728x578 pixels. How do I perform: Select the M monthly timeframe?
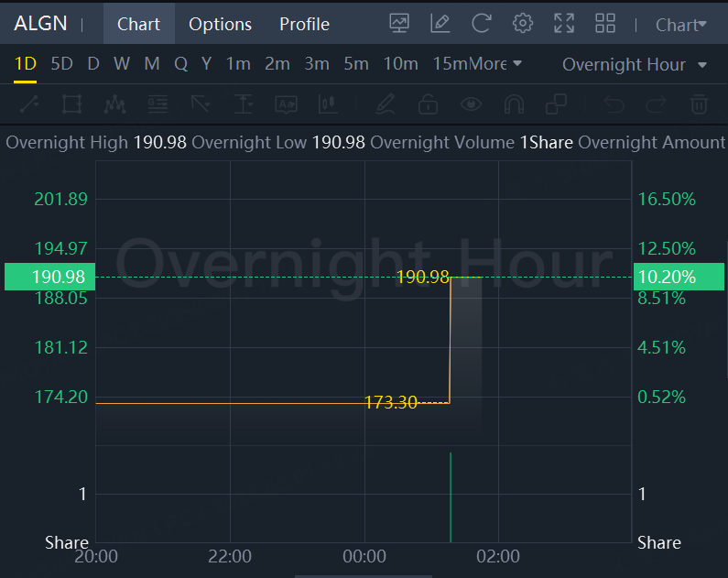point(152,63)
